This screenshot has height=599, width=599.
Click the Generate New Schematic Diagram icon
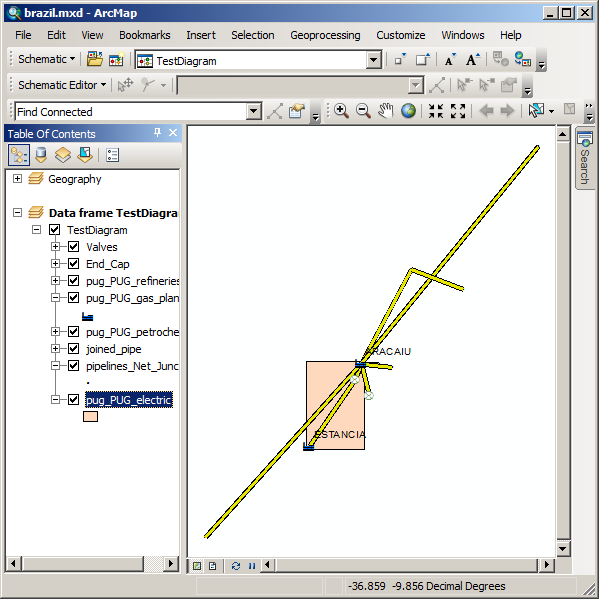116,60
